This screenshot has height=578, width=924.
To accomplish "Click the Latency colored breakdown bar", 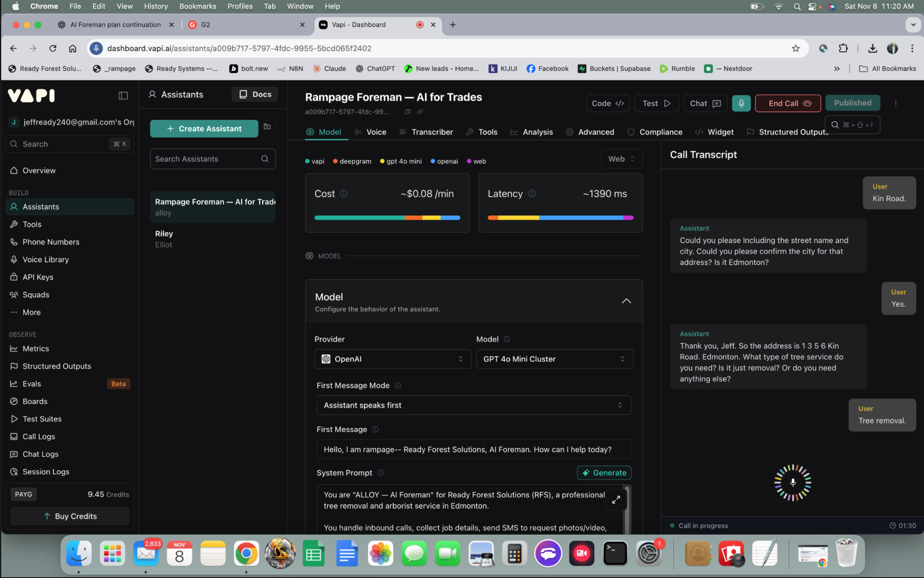I will click(x=560, y=218).
